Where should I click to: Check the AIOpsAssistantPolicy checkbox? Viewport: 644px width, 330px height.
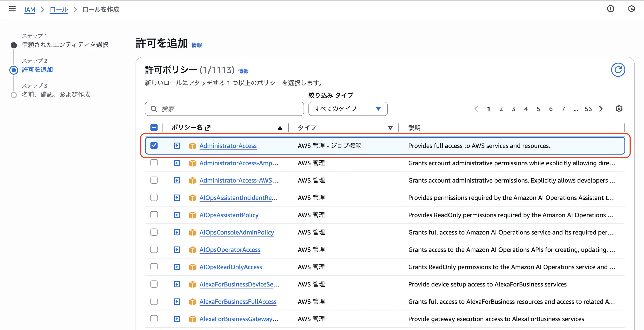tap(154, 215)
